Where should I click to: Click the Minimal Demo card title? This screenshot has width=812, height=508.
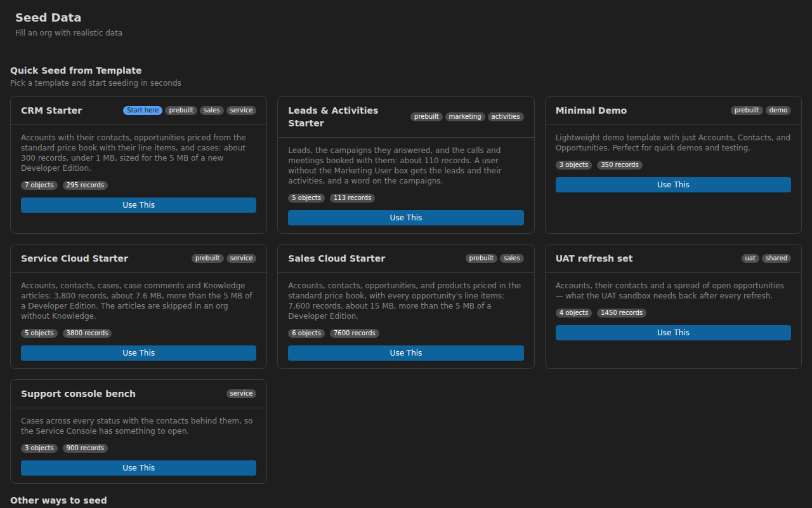click(591, 110)
